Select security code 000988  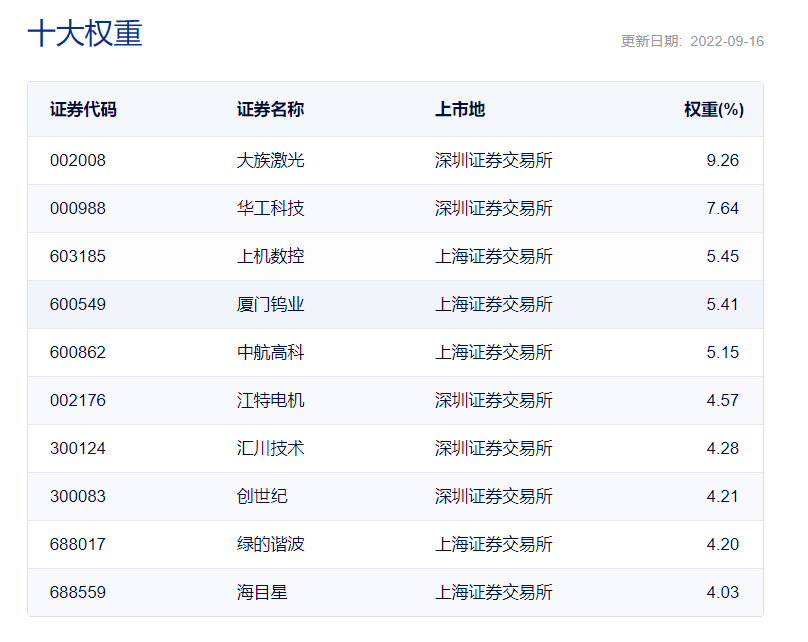point(78,208)
